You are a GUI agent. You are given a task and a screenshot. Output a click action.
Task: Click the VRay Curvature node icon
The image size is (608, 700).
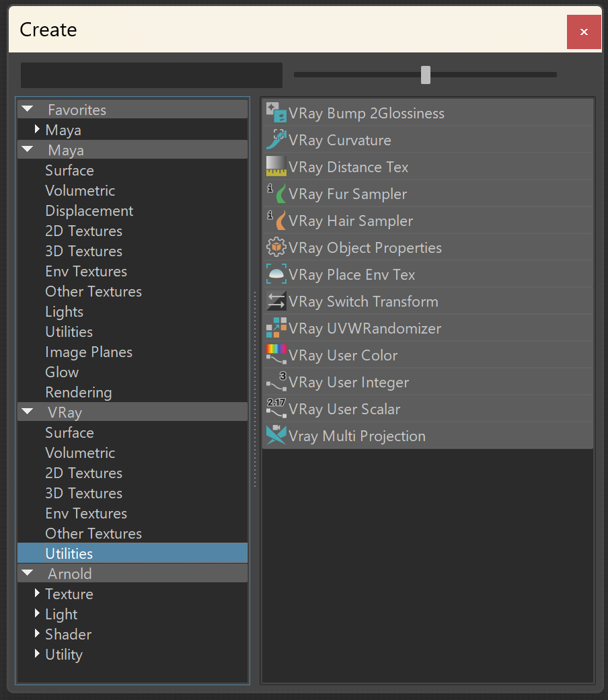pyautogui.click(x=276, y=139)
